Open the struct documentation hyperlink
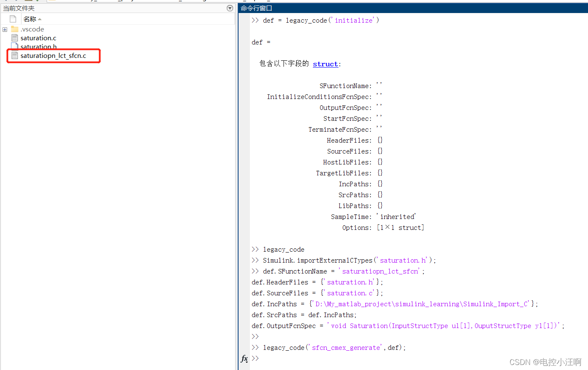This screenshot has height=370, width=588. [325, 64]
